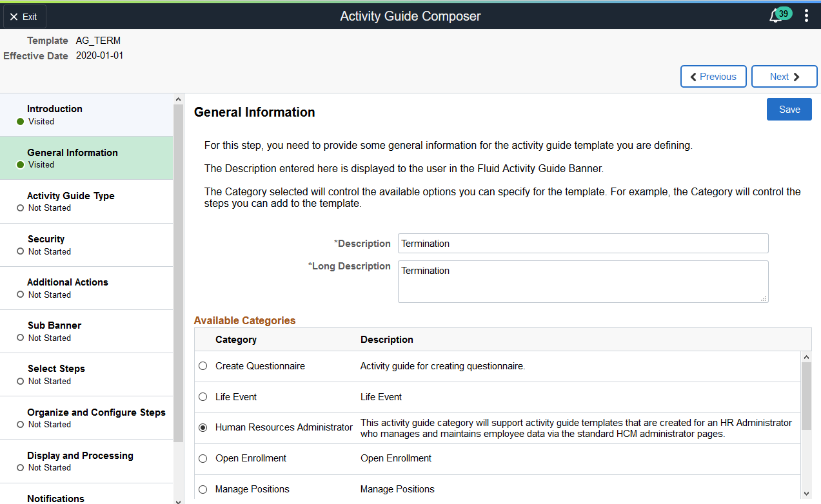Open the three-dot actions menu

point(806,16)
